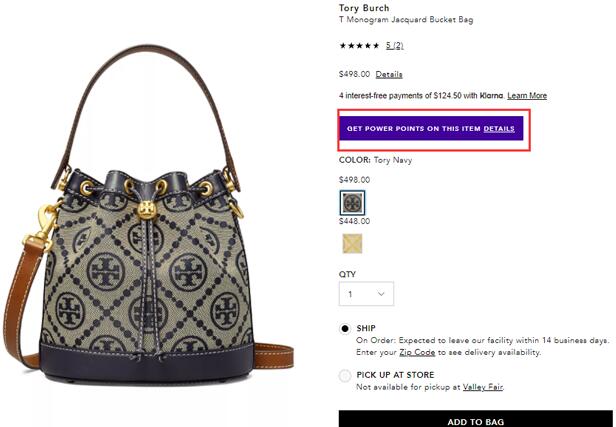The height and width of the screenshot is (427, 616).
Task: Click the T Monogram Jacquard Bucket Bag title
Action: pyautogui.click(x=405, y=20)
